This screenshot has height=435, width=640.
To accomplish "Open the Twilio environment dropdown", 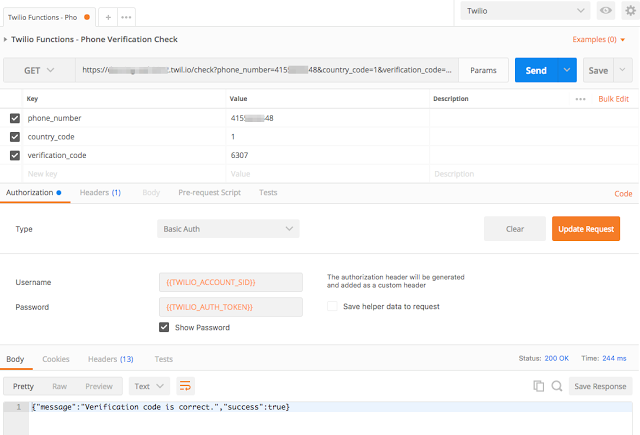I will [x=525, y=11].
